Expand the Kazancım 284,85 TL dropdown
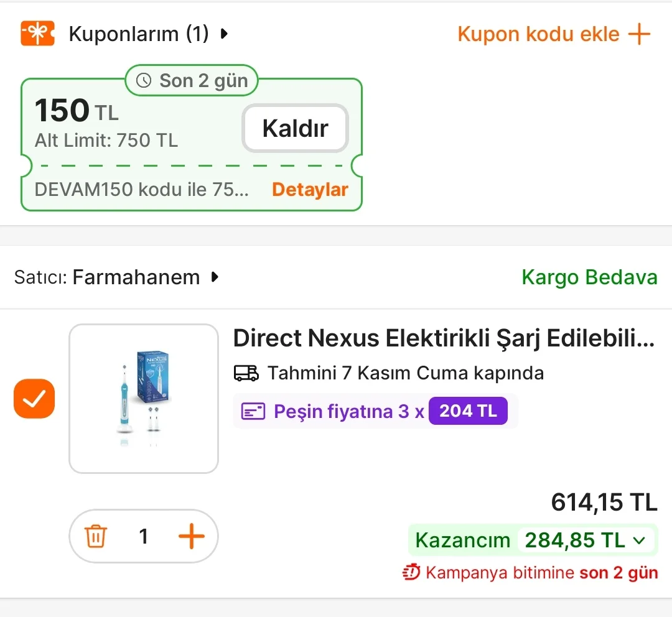Image resolution: width=672 pixels, height=617 pixels. (x=638, y=540)
